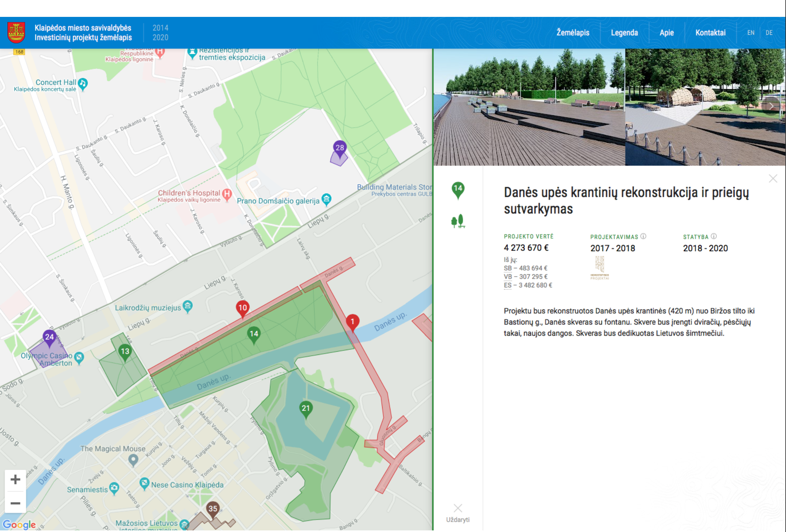Click info icon next to Projektavimas
The image size is (786, 532).
[x=643, y=237]
